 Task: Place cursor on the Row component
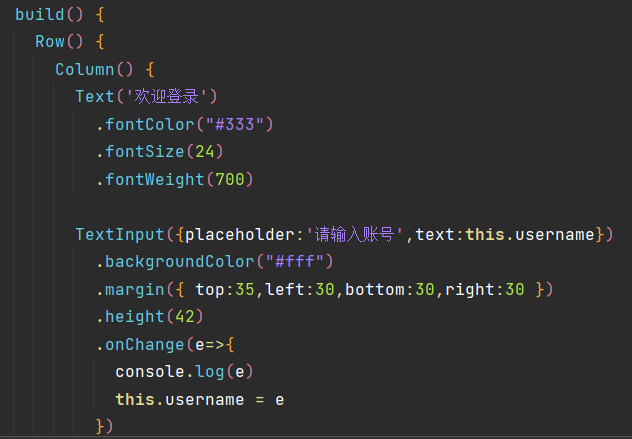tap(50, 42)
